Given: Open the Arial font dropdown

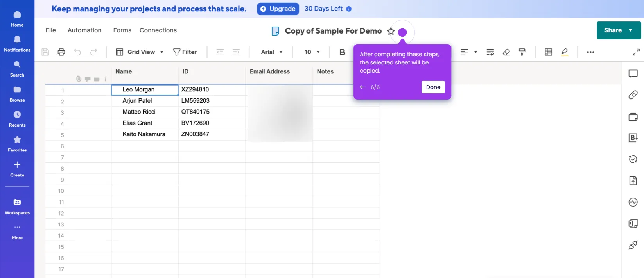Looking at the screenshot, I should [x=272, y=52].
